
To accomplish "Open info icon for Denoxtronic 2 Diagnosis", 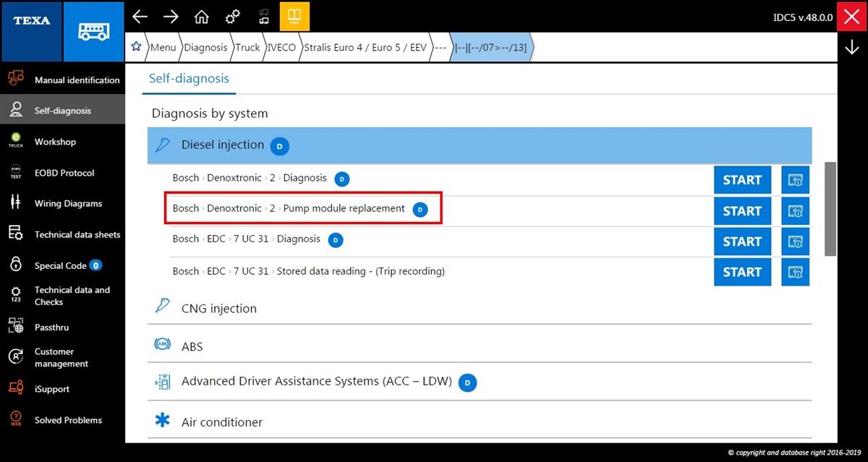I will tap(795, 180).
